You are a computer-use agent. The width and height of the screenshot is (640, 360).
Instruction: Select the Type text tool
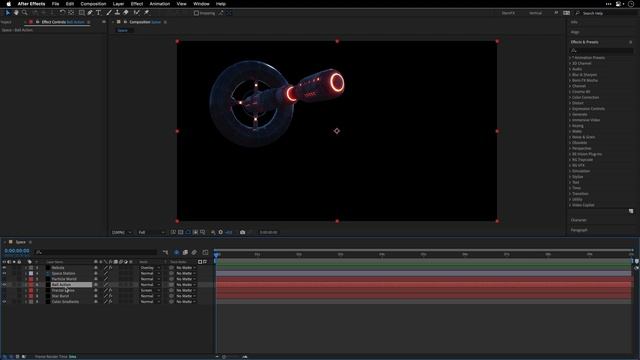coord(98,13)
